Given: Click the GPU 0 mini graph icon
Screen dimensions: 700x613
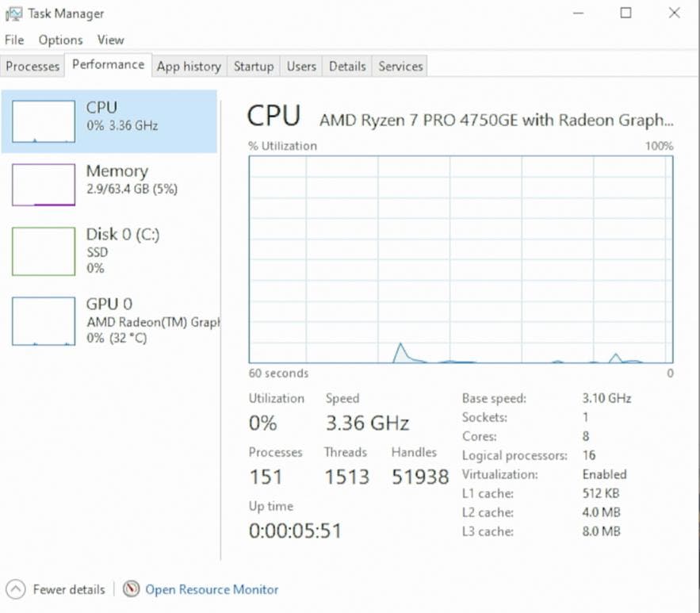Looking at the screenshot, I should pos(42,320).
